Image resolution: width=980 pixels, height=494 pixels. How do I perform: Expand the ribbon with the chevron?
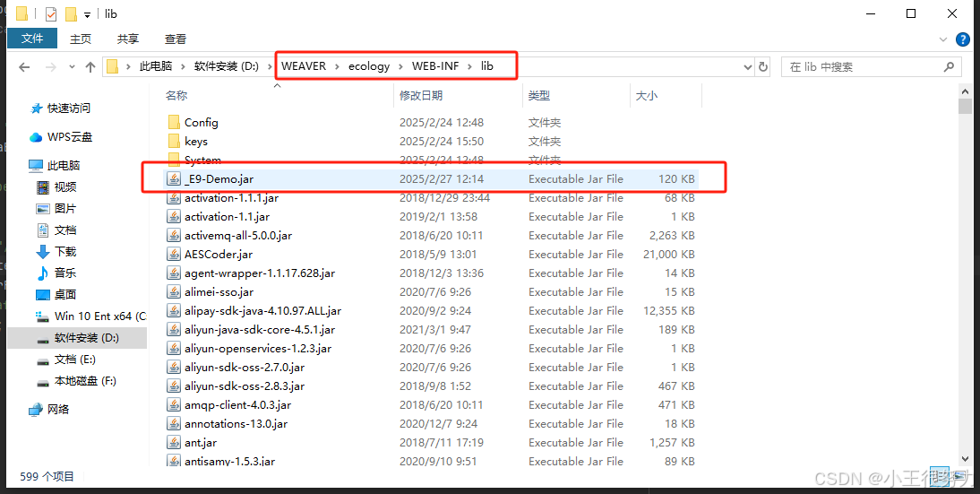[943, 39]
